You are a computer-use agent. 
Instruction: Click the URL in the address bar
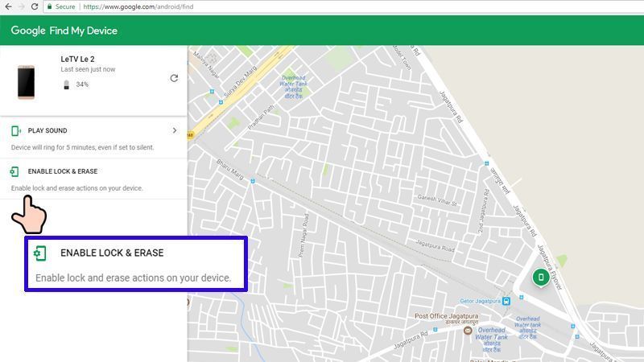point(138,6)
